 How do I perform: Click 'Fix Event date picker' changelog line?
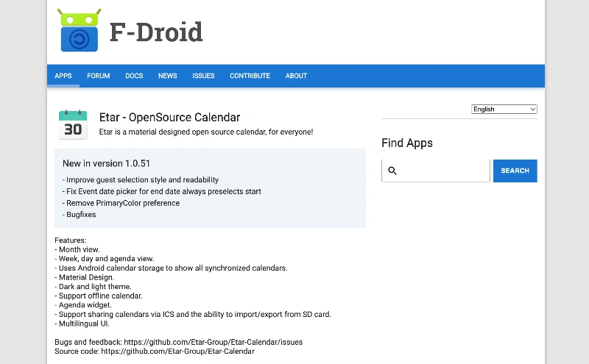click(161, 191)
